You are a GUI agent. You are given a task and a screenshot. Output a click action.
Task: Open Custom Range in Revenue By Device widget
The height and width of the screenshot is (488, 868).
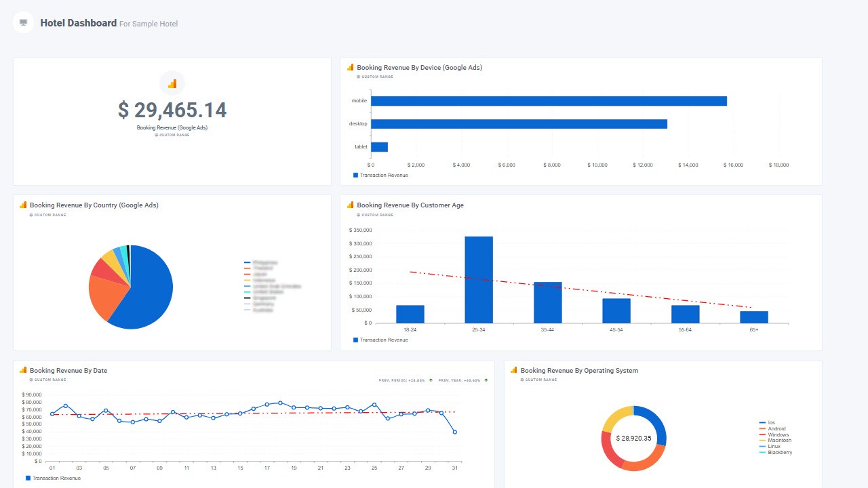click(375, 77)
